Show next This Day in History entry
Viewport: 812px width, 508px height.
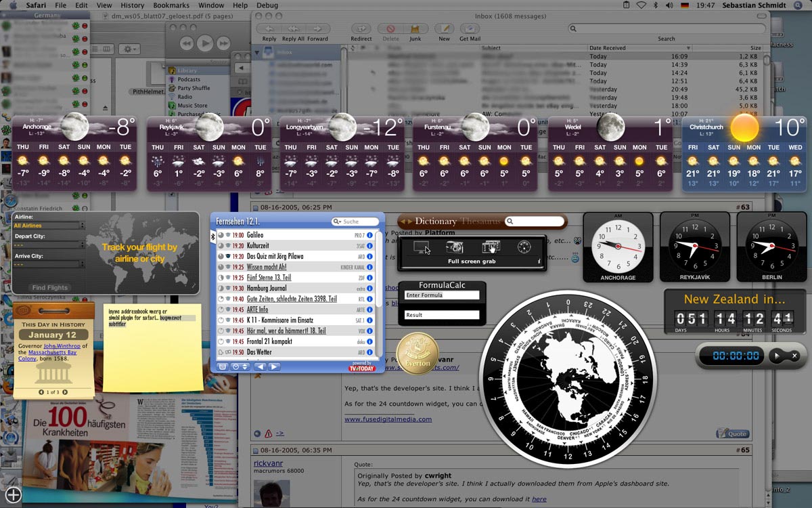click(x=65, y=392)
